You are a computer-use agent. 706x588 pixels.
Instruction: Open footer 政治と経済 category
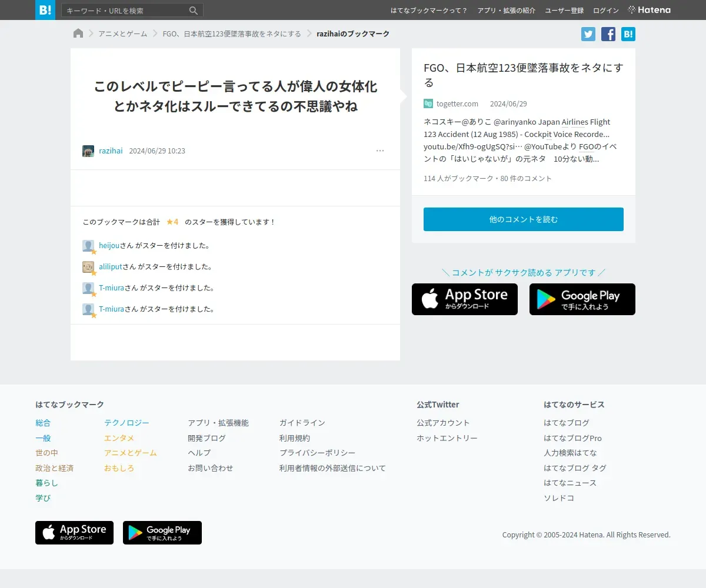[x=54, y=468]
